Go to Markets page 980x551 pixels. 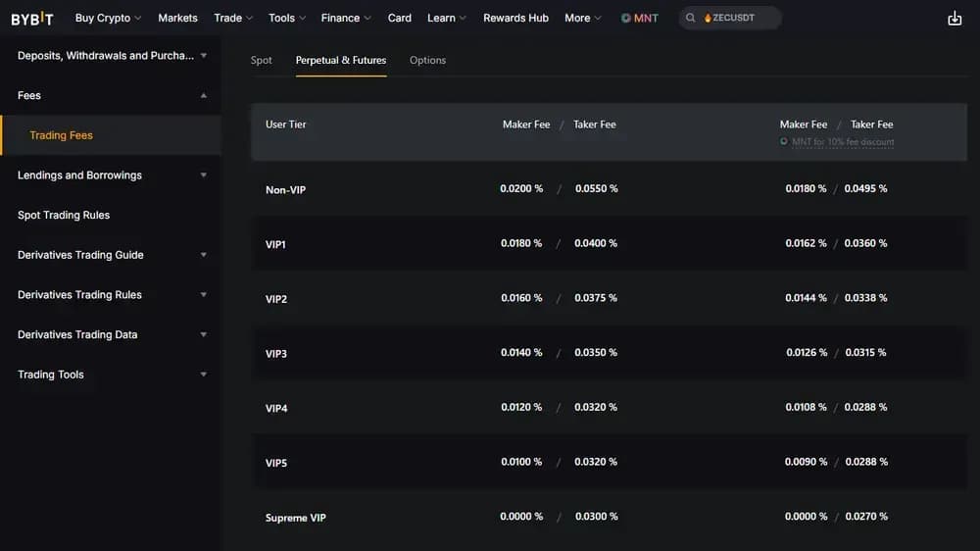coord(177,18)
